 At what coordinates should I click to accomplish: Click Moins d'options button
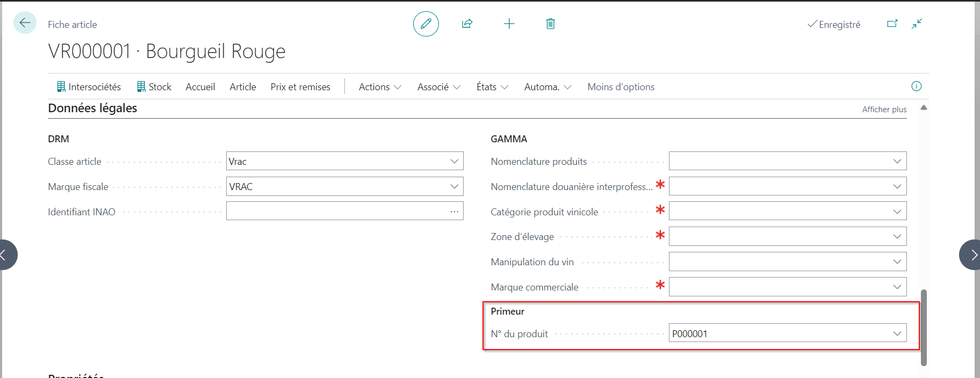(x=621, y=87)
